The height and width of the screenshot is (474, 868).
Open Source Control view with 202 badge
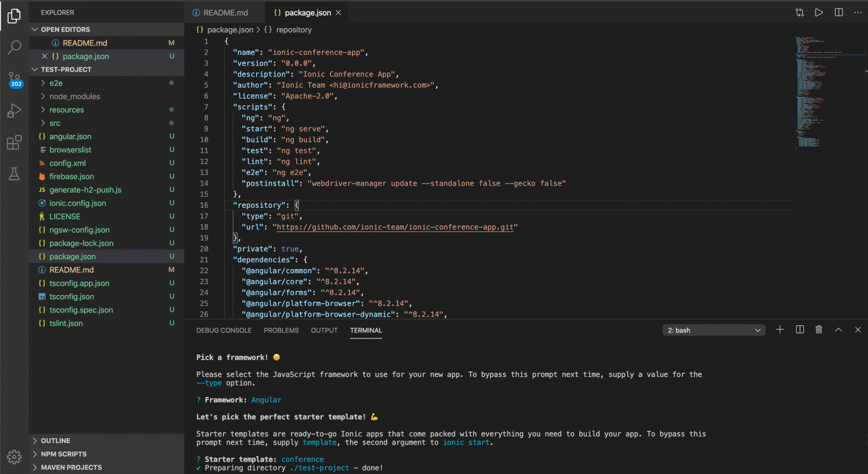14,80
